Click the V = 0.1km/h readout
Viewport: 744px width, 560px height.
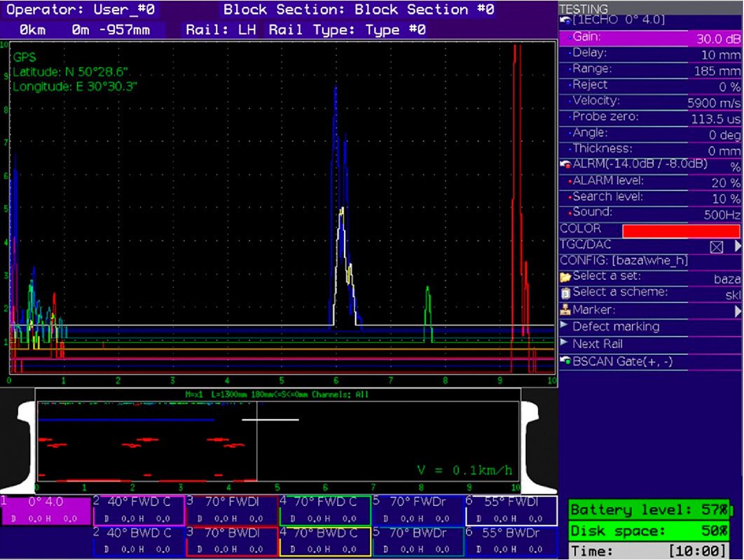tap(464, 470)
